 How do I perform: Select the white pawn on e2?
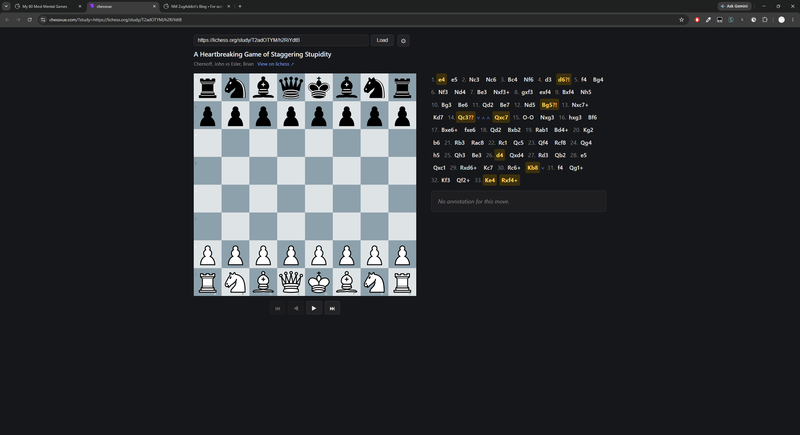tap(319, 254)
